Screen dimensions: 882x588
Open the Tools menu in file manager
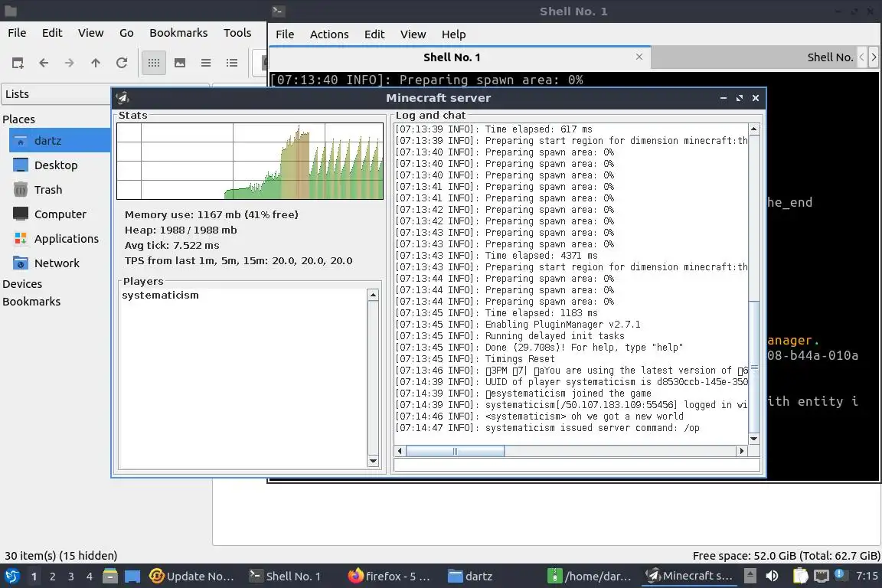237,33
